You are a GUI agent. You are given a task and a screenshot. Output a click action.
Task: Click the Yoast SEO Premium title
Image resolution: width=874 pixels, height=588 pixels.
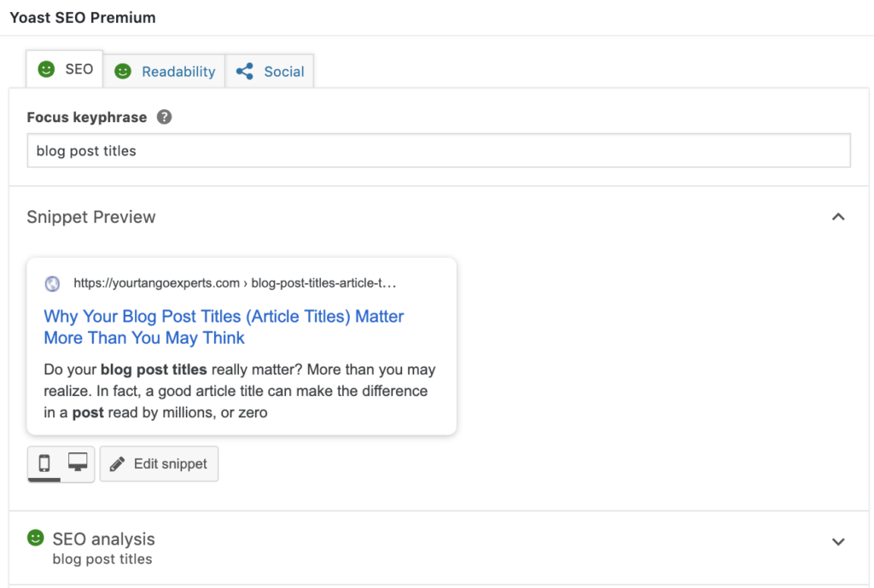click(x=83, y=18)
